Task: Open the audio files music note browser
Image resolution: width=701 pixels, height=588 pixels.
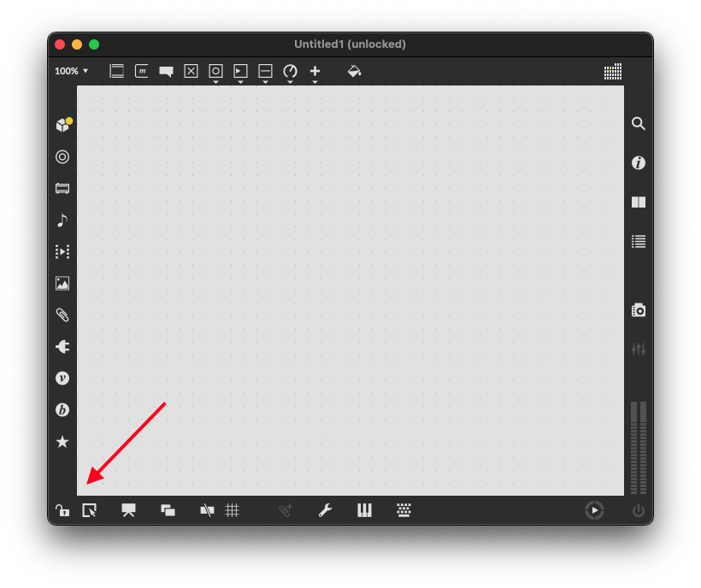Action: pos(62,220)
